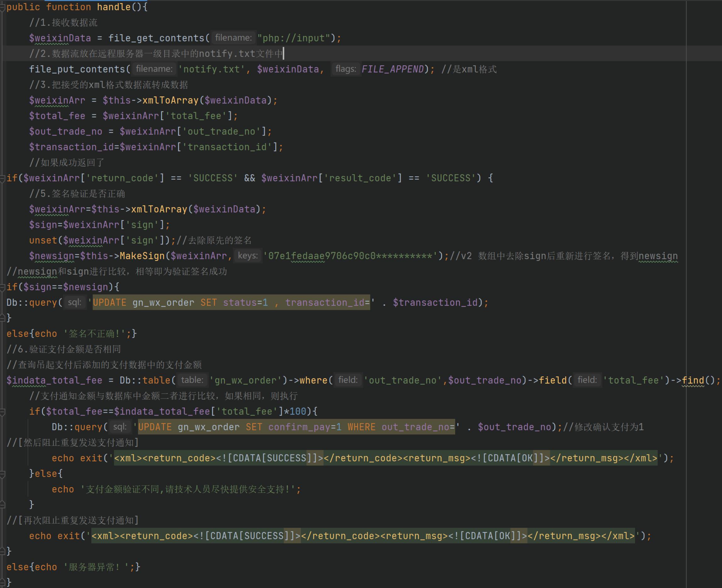Viewport: 722px width, 588px height.
Task: Click the MakeSign method call
Action: click(142, 256)
